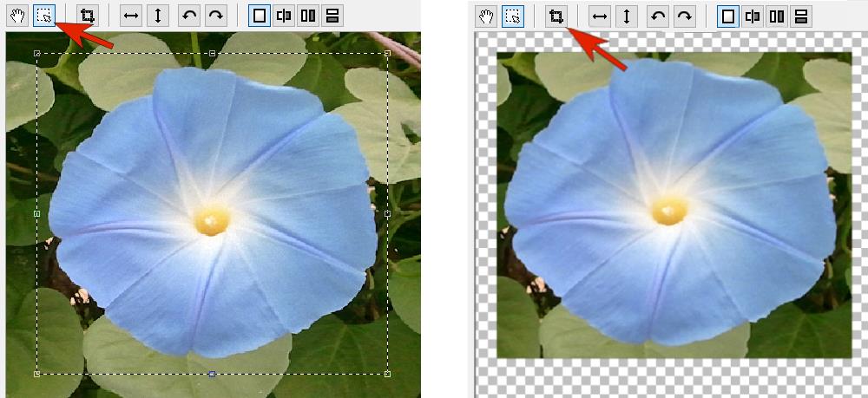Choose mirrored split view above the uncropped flower
The height and width of the screenshot is (398, 868).
[x=284, y=16]
